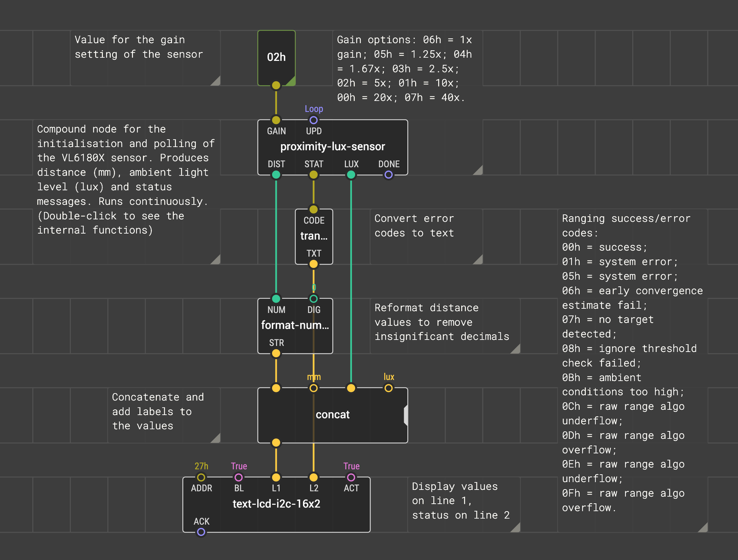Click the L2 input pin on the LCD node
Viewport: 738px width, 560px height.
(314, 477)
